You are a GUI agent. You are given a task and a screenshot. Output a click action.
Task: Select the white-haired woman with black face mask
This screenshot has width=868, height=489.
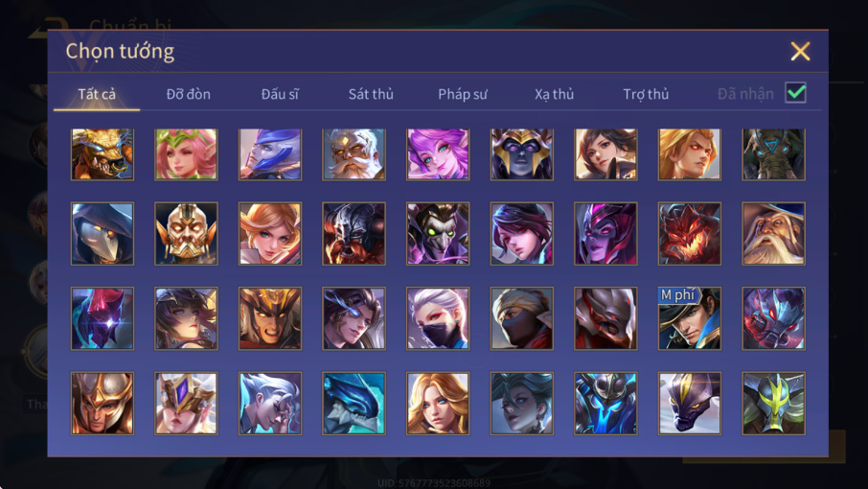pyautogui.click(x=438, y=318)
